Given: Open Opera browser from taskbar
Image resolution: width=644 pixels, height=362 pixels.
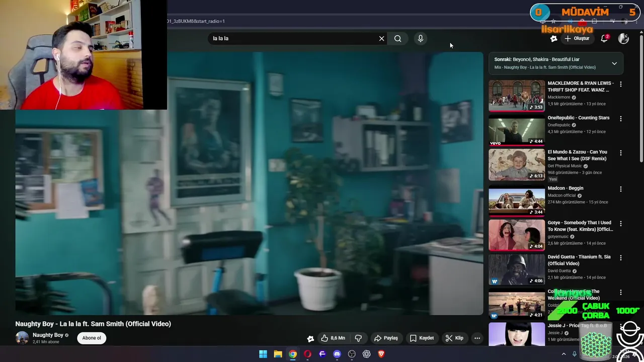Looking at the screenshot, I should tap(307, 354).
